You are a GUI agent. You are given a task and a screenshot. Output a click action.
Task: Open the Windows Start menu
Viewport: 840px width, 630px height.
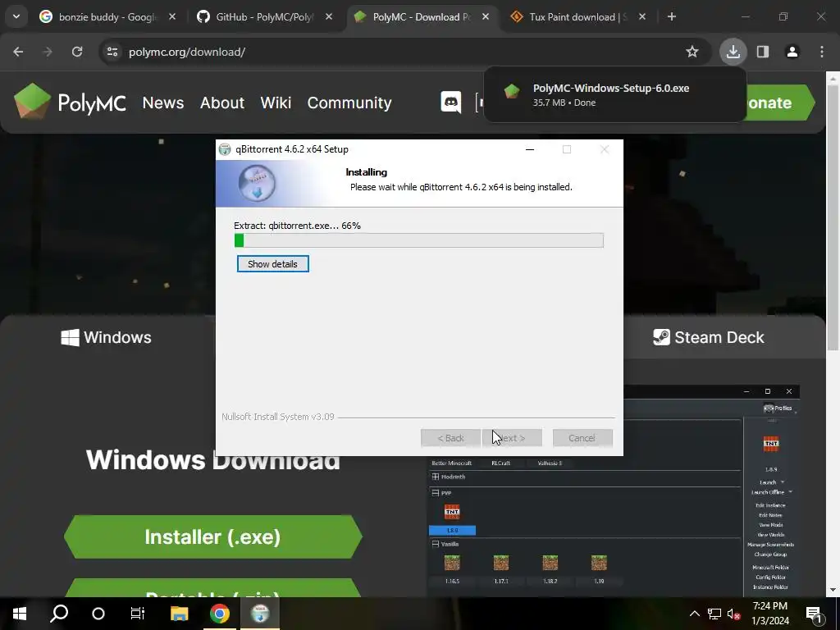pyautogui.click(x=20, y=613)
